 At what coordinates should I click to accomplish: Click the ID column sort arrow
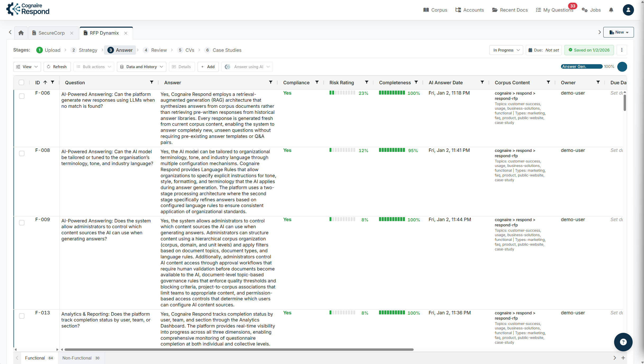click(x=45, y=82)
